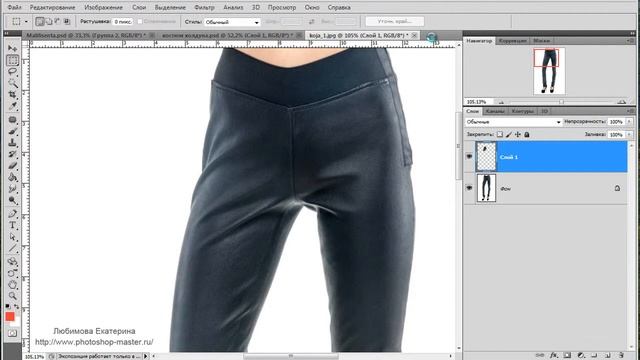The height and width of the screenshot is (360, 640).
Task: Select the Rectangular Marquee tool
Action: 12,60
